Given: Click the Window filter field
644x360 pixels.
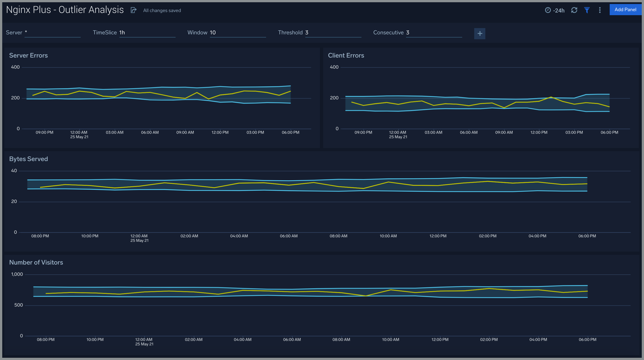Looking at the screenshot, I should pos(238,33).
